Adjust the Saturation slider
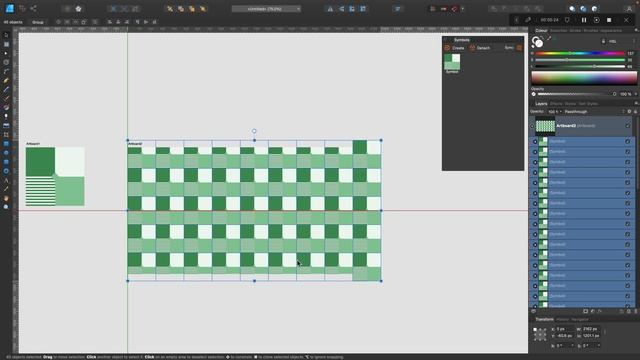 [x=580, y=60]
